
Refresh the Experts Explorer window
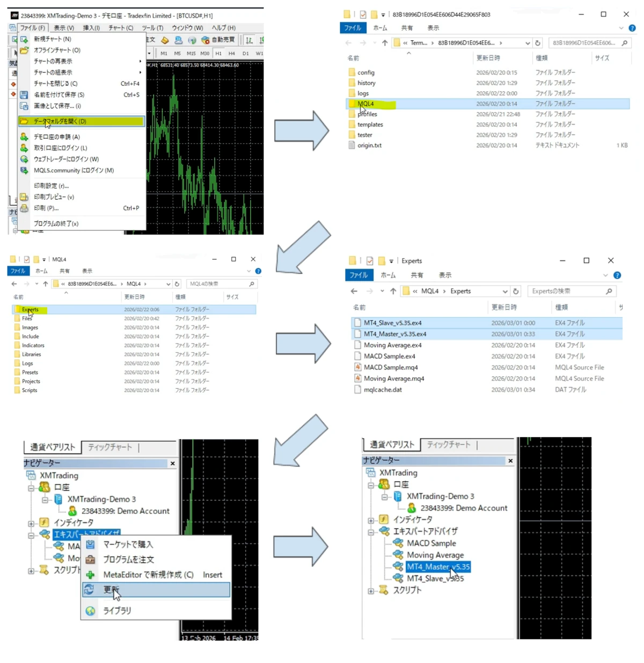pyautogui.click(x=516, y=292)
